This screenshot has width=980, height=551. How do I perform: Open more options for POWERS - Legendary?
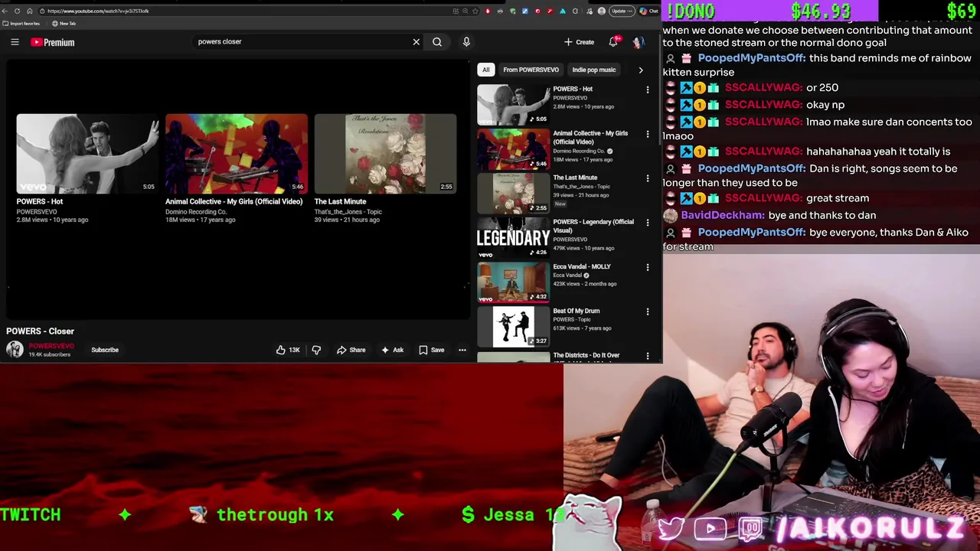coord(648,223)
